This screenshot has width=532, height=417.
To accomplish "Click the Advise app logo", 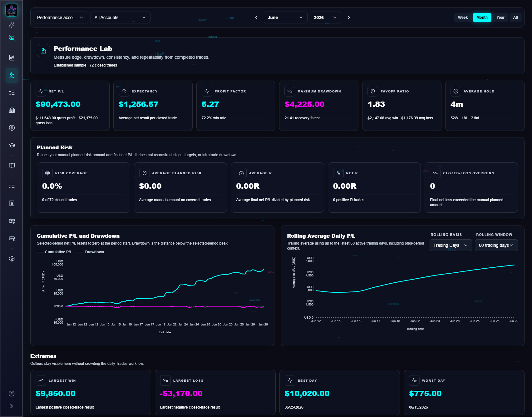I will [12, 10].
